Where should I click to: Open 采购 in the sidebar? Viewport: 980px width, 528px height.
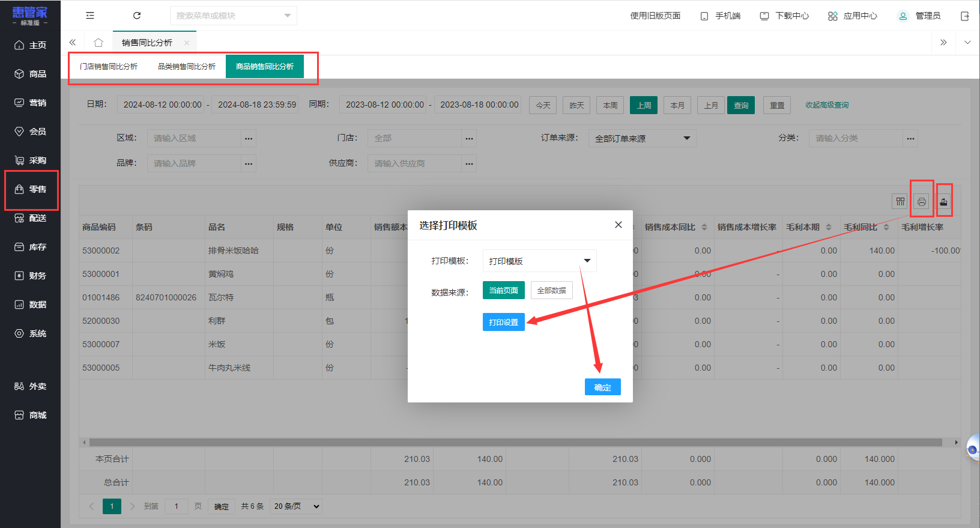coord(30,160)
